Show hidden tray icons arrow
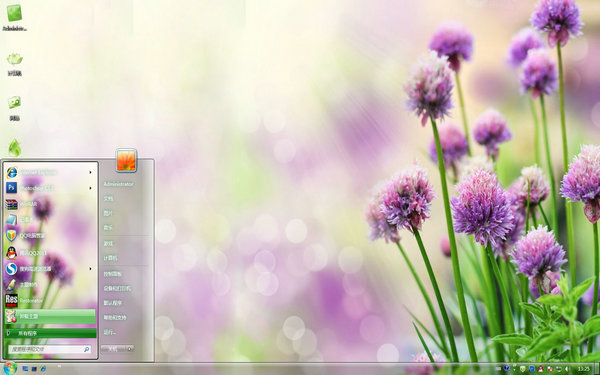 pos(514,368)
